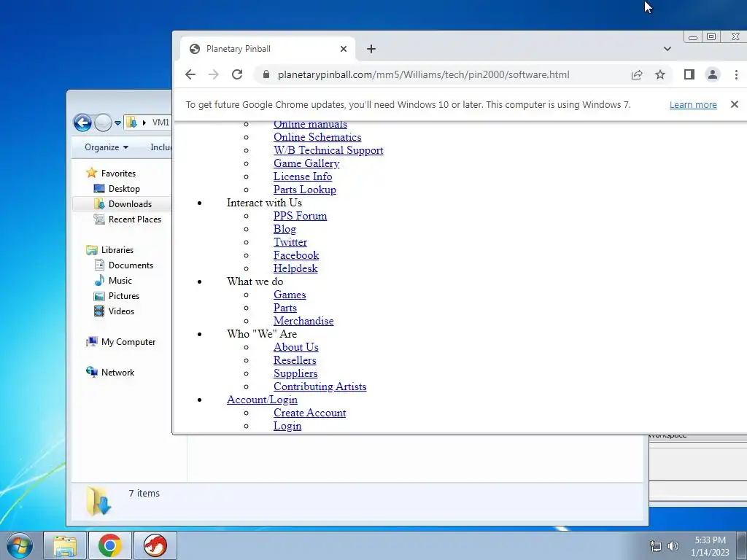Click the share page icon in address bar
747x560 pixels.
[637, 74]
